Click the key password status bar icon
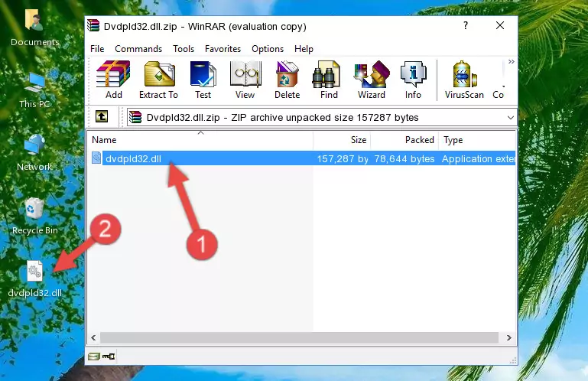 109,357
